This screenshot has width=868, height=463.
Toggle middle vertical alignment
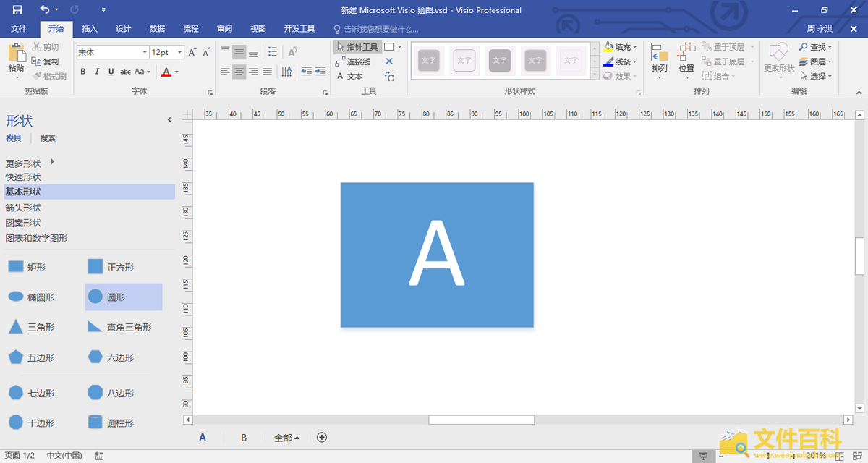click(239, 52)
